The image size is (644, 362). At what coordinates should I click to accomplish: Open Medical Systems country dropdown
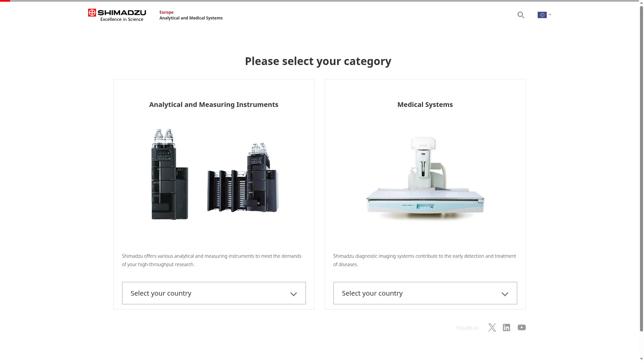pos(425,293)
